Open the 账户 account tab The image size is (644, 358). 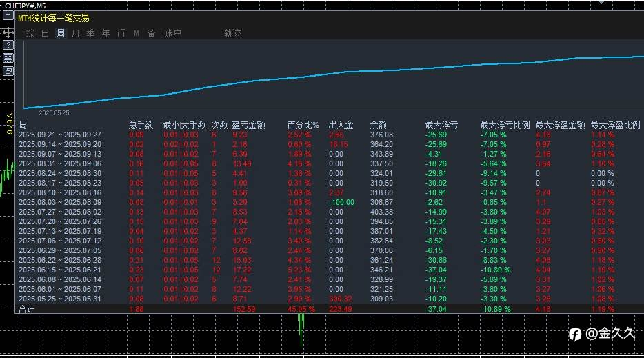pos(172,33)
